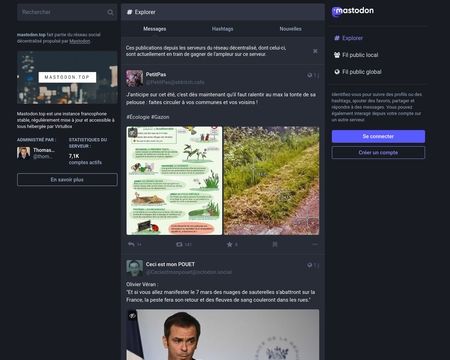Click the #Écologie hashtag
Screen dimensions: 450x360
[138, 117]
